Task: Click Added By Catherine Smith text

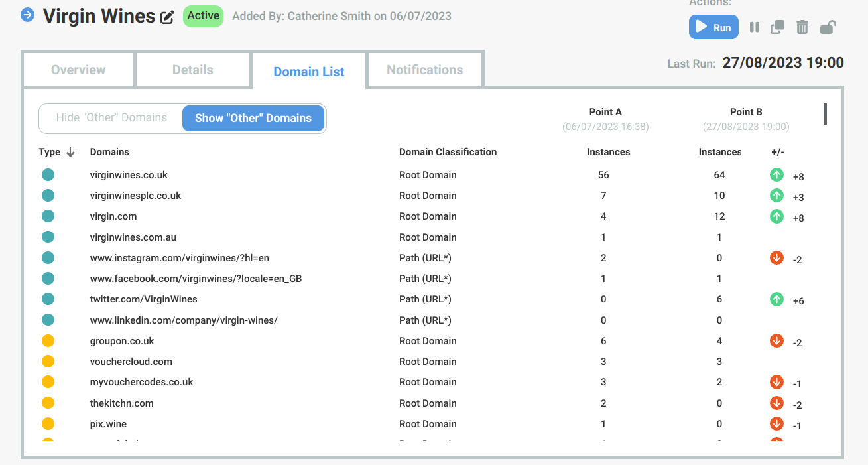Action: (x=341, y=16)
